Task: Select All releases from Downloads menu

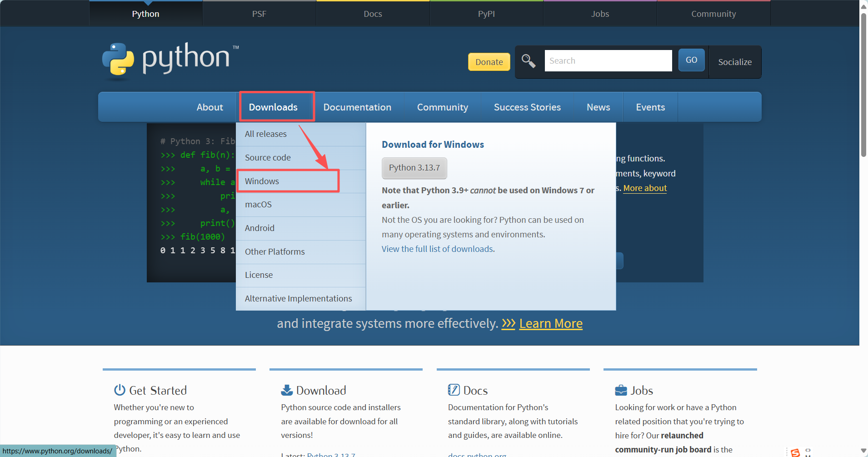Action: point(301,134)
